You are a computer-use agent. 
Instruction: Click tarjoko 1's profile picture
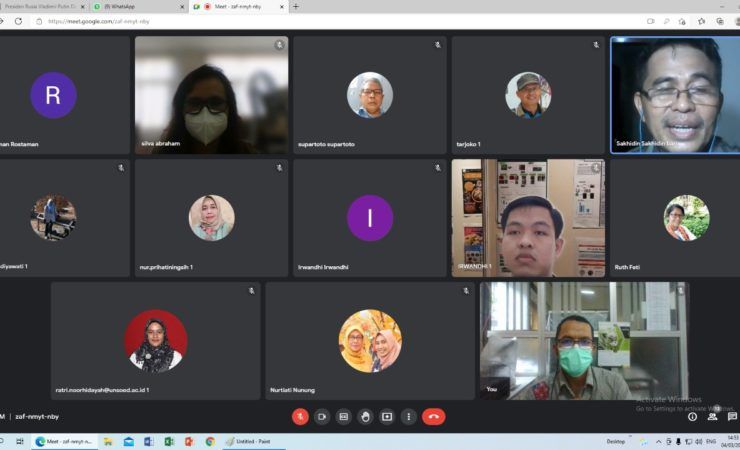pyautogui.click(x=528, y=95)
